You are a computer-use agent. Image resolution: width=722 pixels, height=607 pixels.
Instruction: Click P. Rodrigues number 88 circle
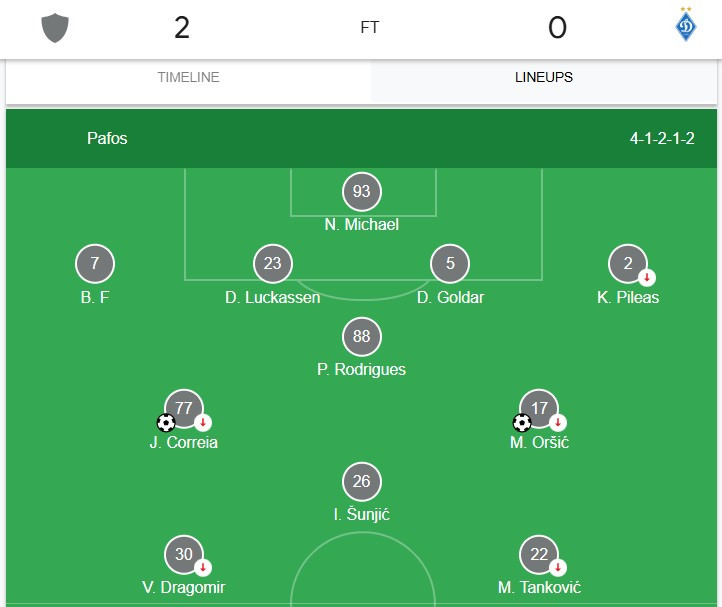click(361, 336)
